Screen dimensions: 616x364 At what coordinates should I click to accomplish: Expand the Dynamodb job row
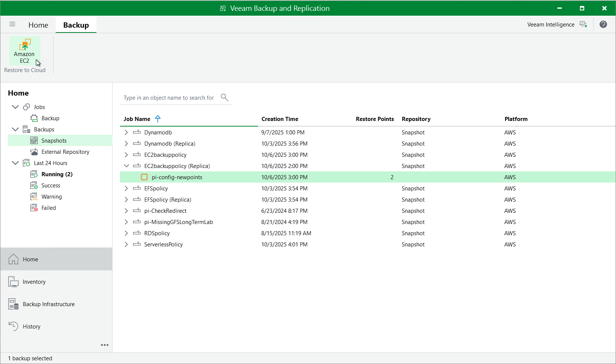(126, 132)
